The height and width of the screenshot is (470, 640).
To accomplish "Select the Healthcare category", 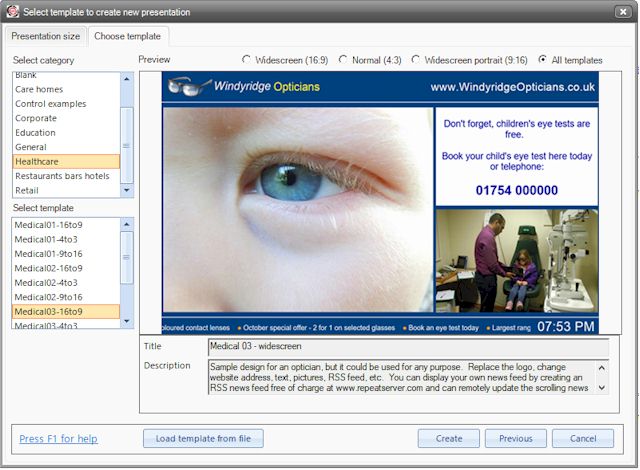I will pyautogui.click(x=66, y=162).
